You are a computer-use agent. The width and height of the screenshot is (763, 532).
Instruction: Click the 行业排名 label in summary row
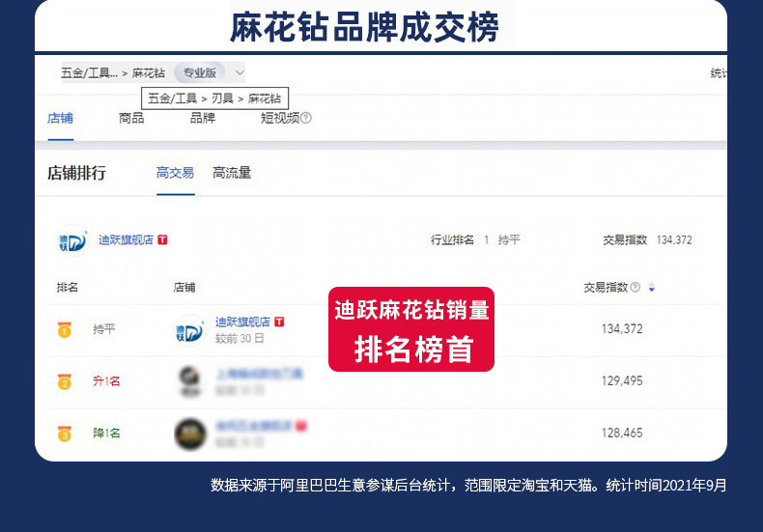452,239
